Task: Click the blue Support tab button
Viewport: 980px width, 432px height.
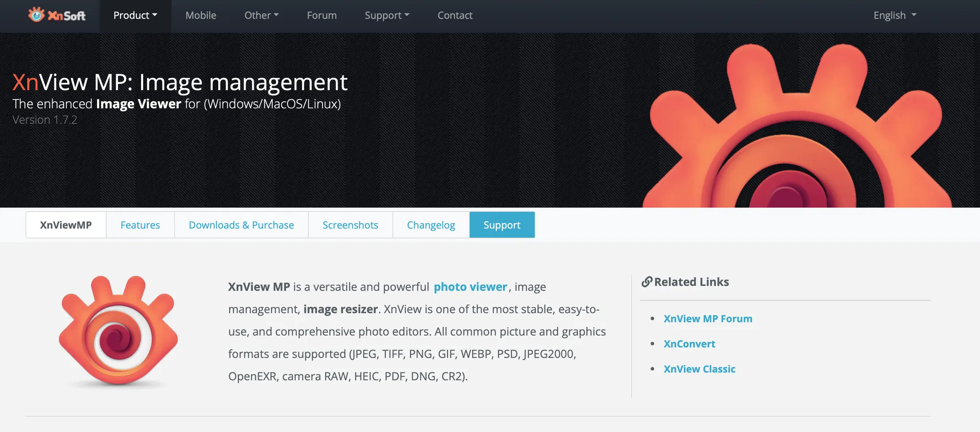Action: [502, 225]
